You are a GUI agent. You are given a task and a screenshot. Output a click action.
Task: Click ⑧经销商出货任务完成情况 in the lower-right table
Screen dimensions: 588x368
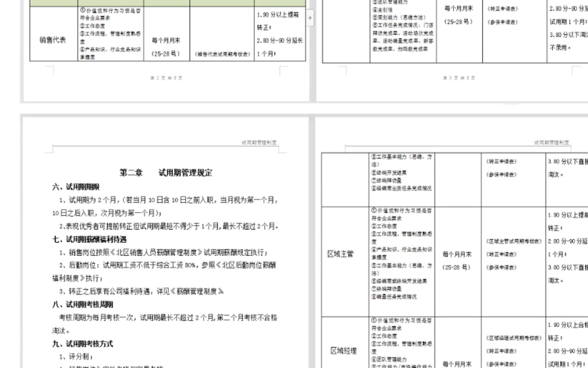tap(402, 188)
